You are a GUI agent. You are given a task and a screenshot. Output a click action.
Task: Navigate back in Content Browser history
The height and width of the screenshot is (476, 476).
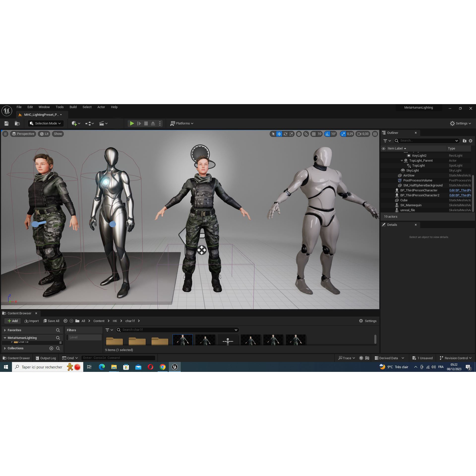click(65, 321)
